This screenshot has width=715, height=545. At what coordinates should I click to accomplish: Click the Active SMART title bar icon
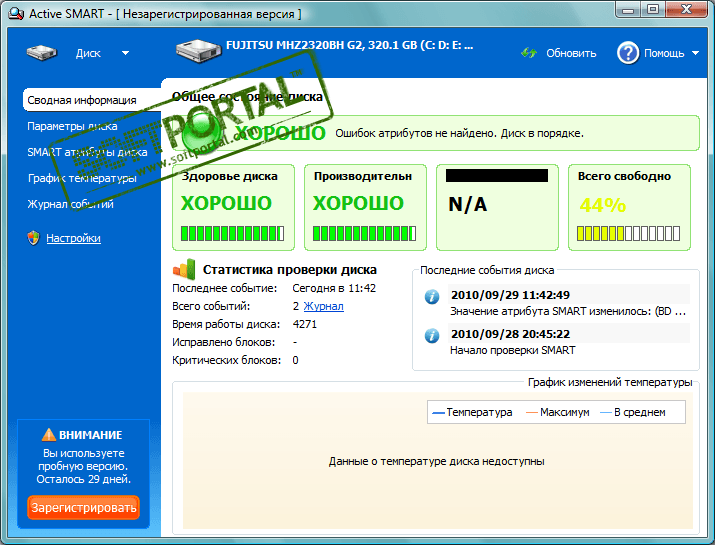point(16,14)
